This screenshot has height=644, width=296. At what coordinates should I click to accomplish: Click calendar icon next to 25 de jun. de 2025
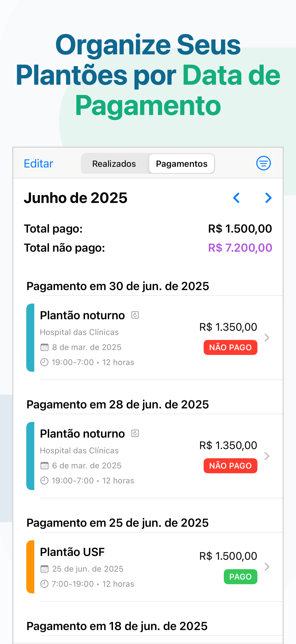(x=44, y=569)
